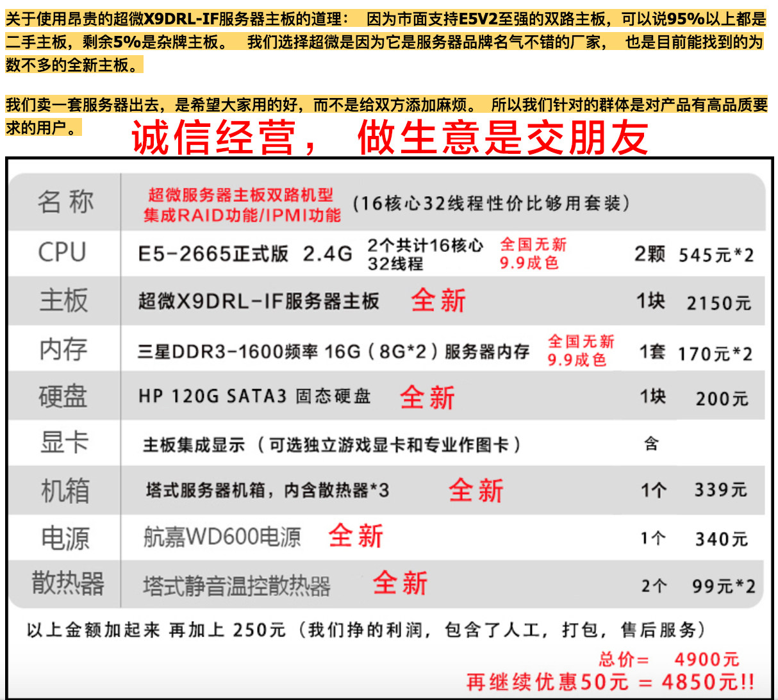Click '含' in the 显卡 row
778x700 pixels.
tap(651, 443)
